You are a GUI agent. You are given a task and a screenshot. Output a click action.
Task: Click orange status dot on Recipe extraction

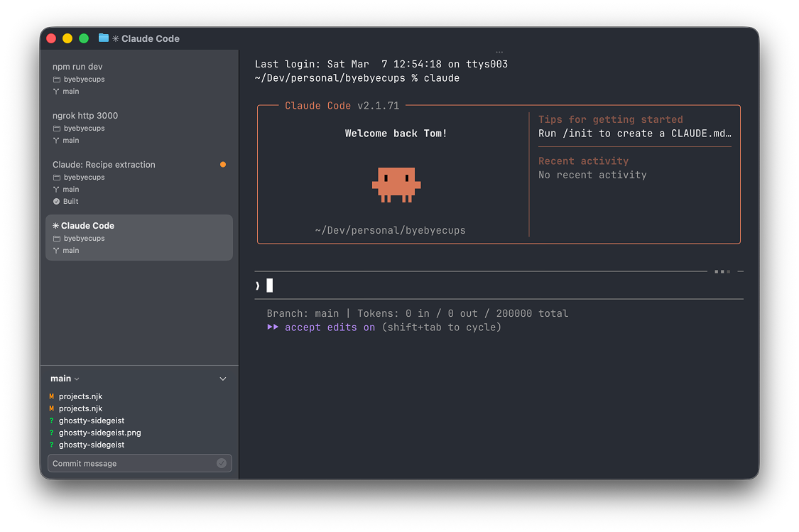223,165
